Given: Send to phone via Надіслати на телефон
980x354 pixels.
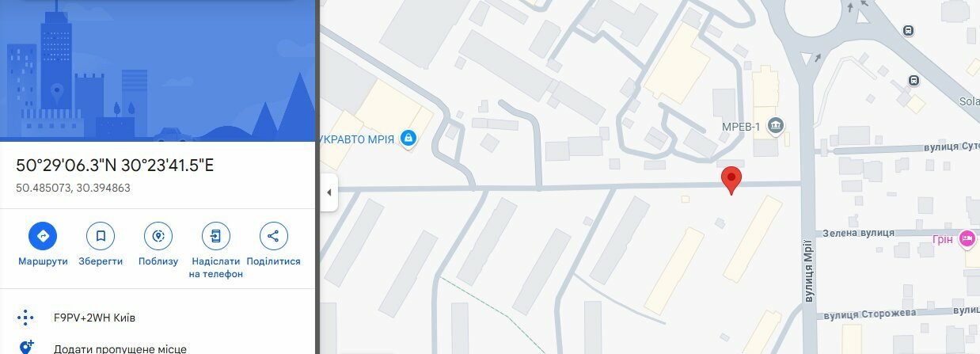Looking at the screenshot, I should tap(216, 236).
